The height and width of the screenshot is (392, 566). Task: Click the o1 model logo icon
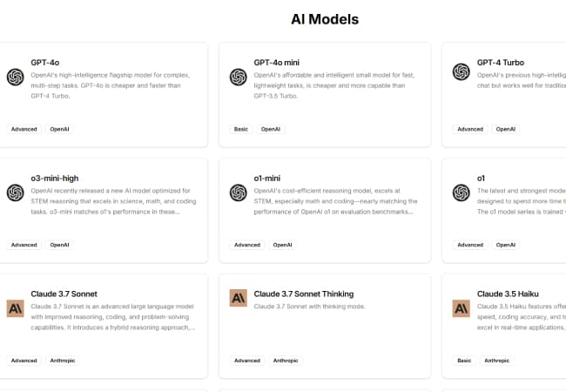click(x=462, y=193)
